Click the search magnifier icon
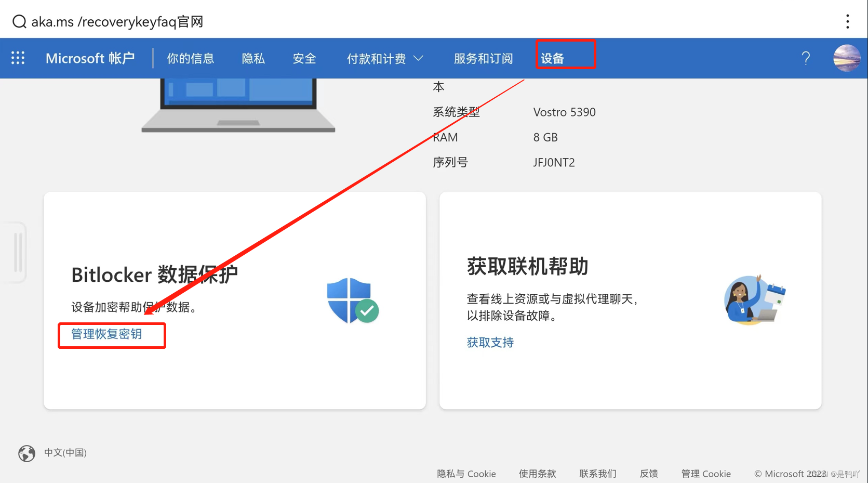868x483 pixels. [19, 21]
